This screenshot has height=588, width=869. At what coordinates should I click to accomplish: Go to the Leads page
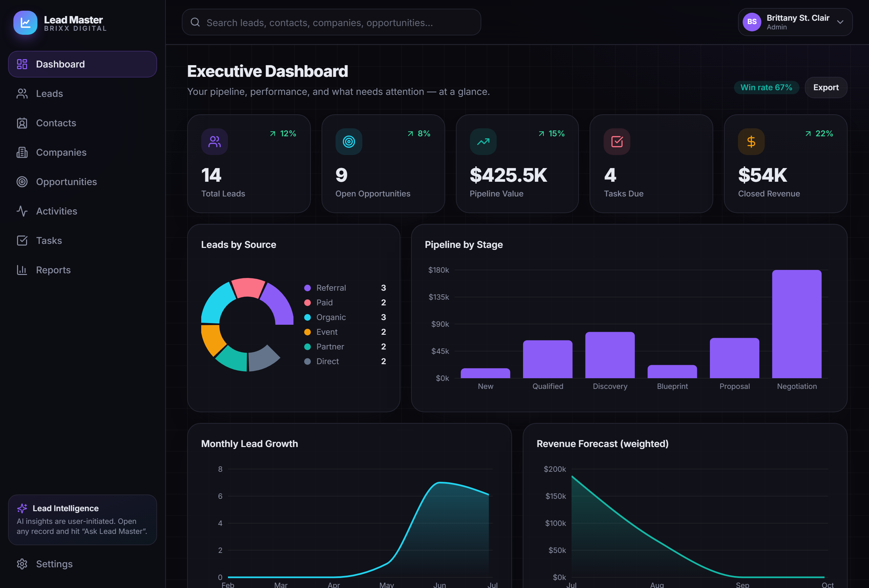[x=82, y=94]
